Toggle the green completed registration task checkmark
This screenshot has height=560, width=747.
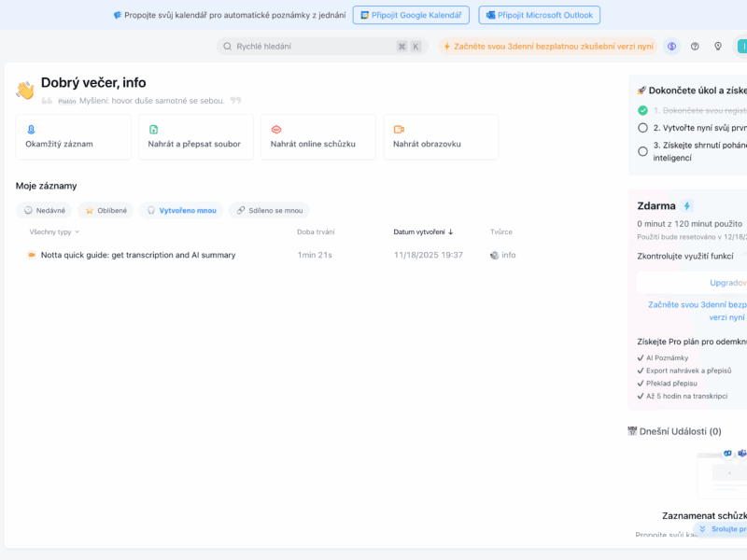tap(642, 110)
